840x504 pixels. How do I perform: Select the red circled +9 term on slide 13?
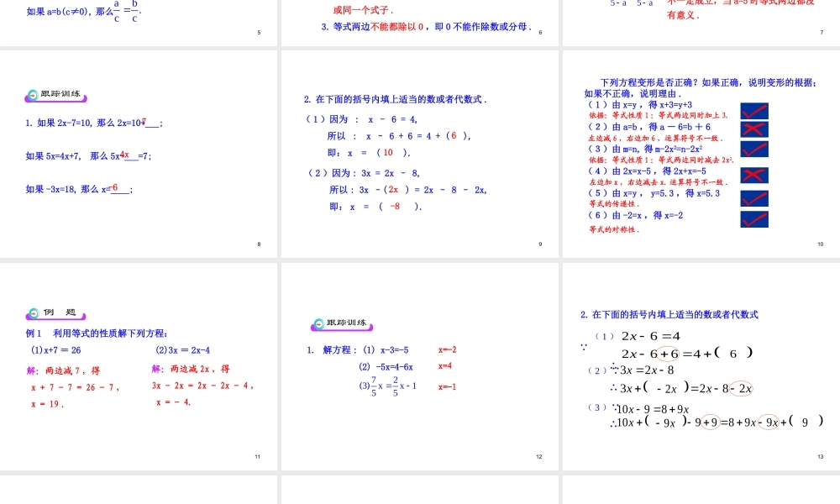point(710,422)
